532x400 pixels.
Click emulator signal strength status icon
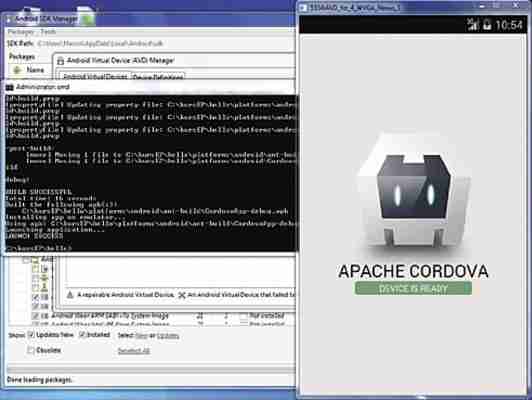point(472,24)
